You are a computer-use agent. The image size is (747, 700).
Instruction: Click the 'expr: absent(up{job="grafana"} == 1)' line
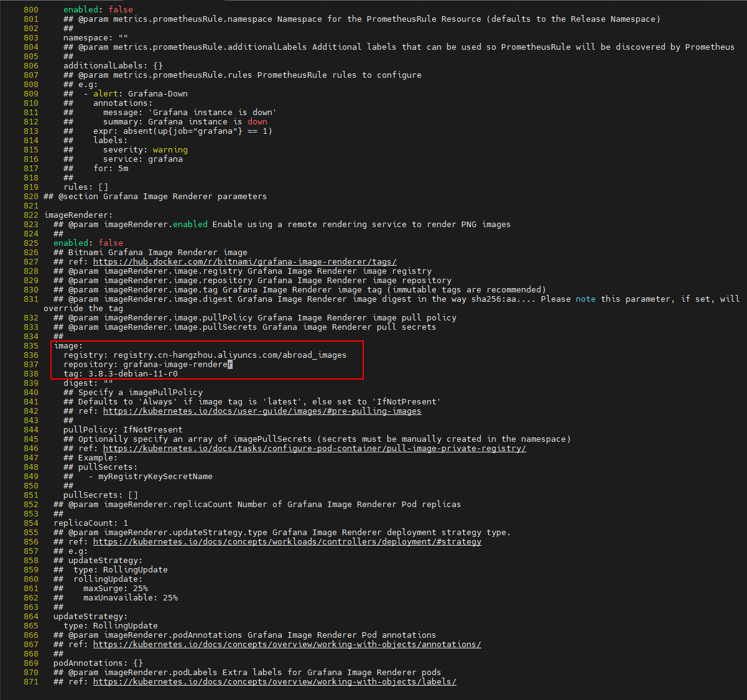tap(167, 131)
